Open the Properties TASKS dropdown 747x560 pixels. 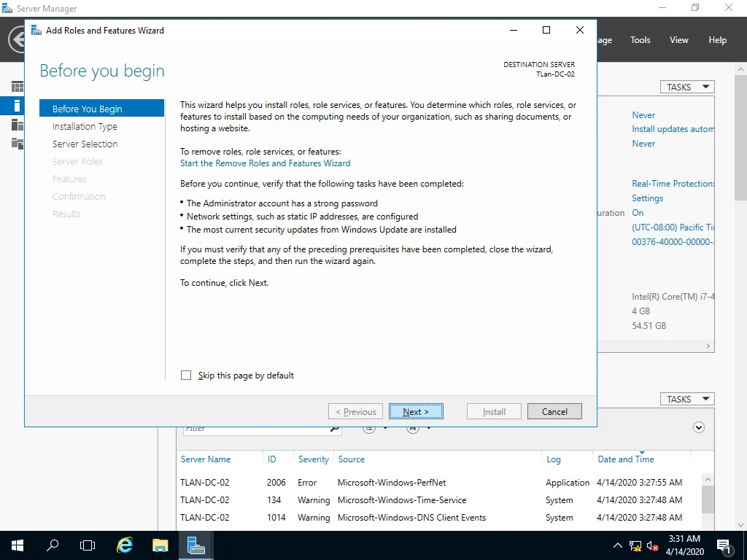687,87
